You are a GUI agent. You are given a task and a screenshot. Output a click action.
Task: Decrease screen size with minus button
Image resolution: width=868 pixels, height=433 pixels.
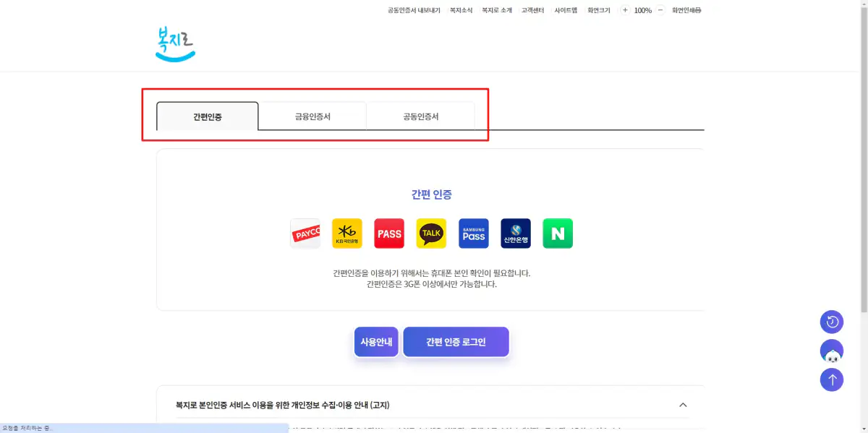pyautogui.click(x=660, y=10)
